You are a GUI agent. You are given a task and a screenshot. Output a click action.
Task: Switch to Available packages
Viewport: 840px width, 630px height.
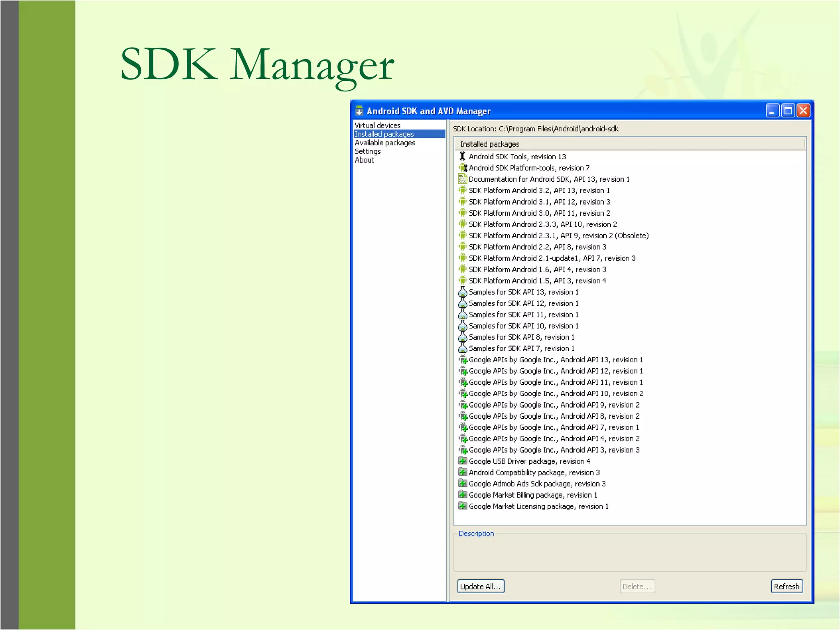click(385, 142)
